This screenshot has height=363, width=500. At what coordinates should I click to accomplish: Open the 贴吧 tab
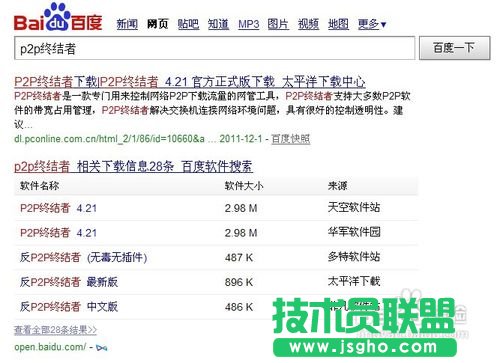pyautogui.click(x=188, y=24)
